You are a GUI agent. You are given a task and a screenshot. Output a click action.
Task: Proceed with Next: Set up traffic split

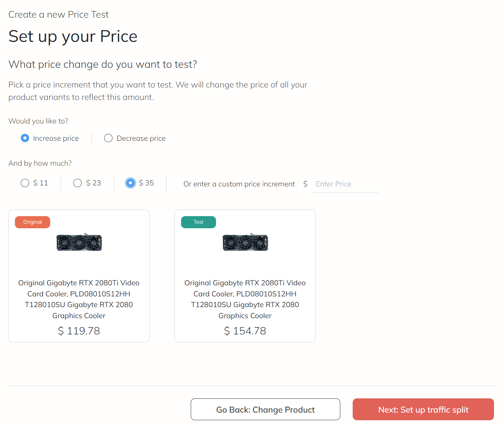pos(423,409)
